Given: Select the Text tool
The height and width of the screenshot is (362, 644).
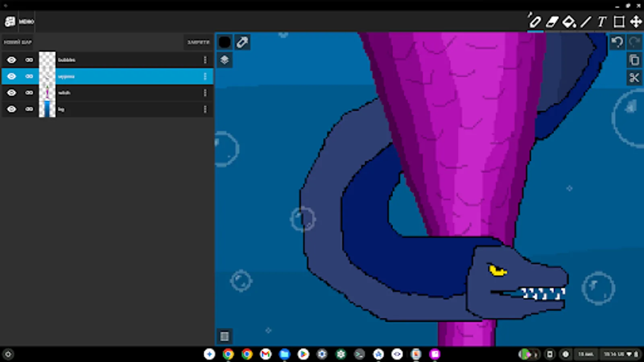Looking at the screenshot, I should pos(601,23).
